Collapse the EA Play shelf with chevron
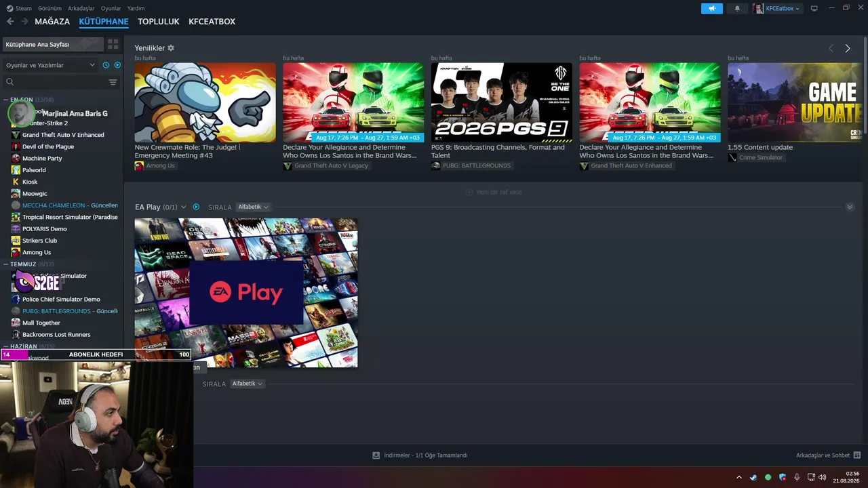The image size is (868, 488). 850,207
